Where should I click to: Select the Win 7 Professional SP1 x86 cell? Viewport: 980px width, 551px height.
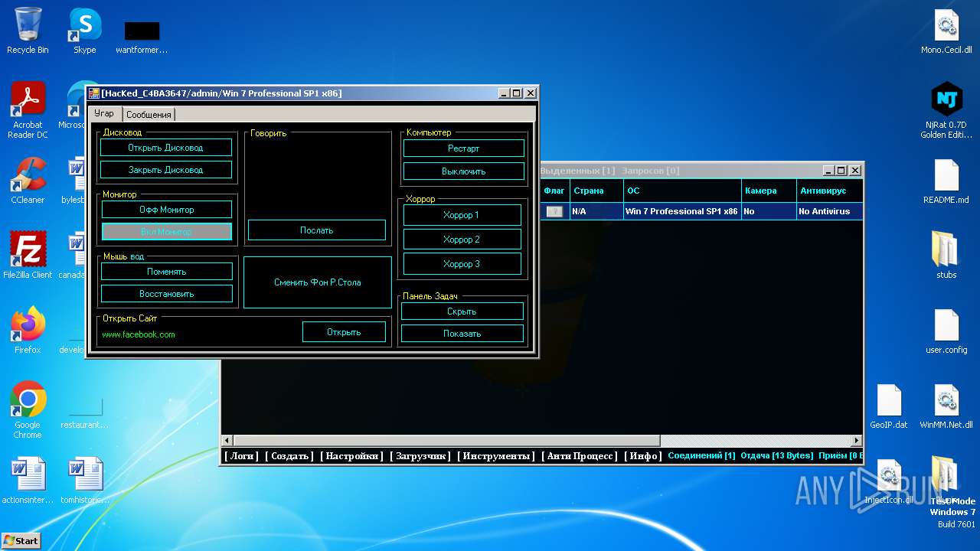coord(681,211)
